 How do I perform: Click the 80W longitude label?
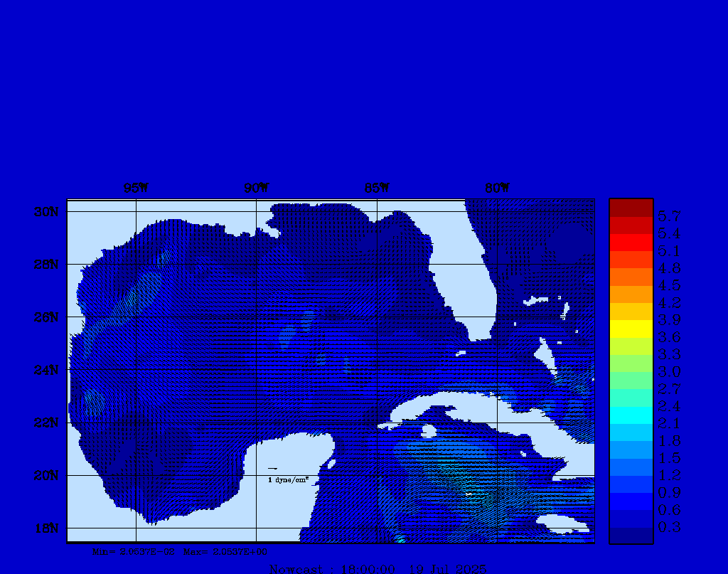(x=497, y=188)
